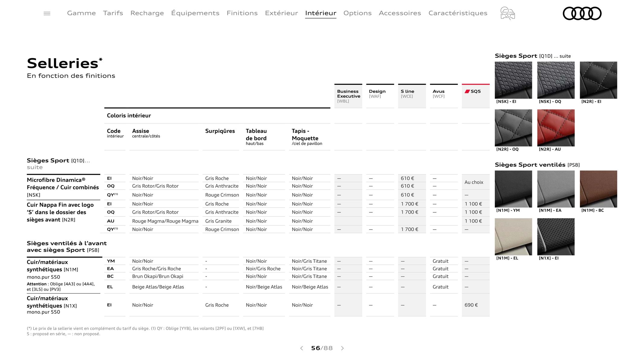Click the Assise centrale/côtés column header
Viewport: 644px width, 362px height.
pos(146,133)
